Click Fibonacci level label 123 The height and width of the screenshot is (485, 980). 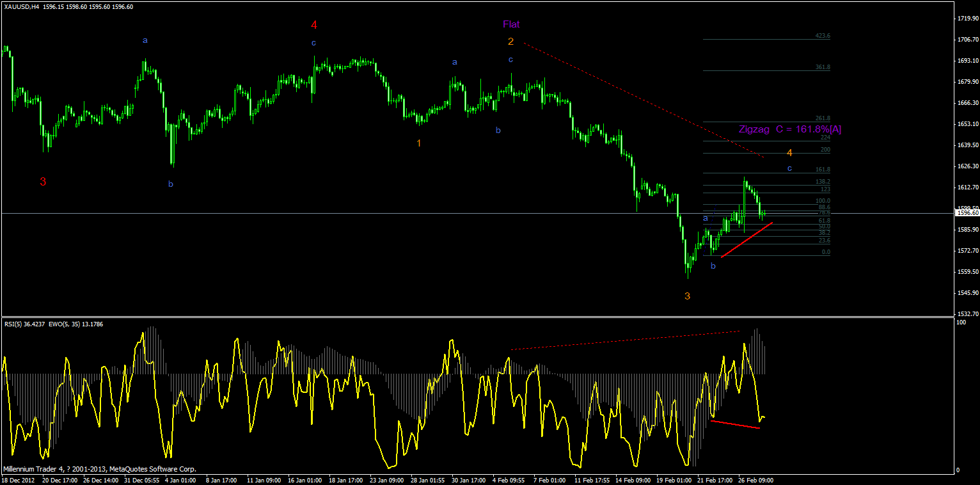825,189
